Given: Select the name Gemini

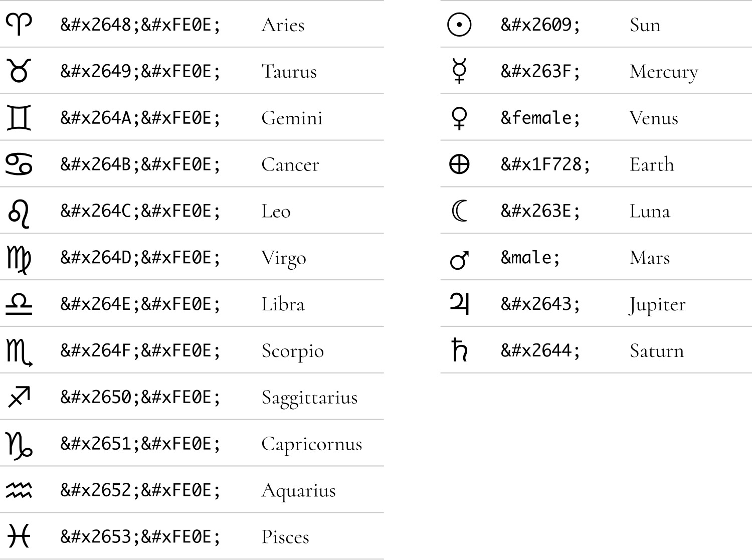Looking at the screenshot, I should point(292,118).
